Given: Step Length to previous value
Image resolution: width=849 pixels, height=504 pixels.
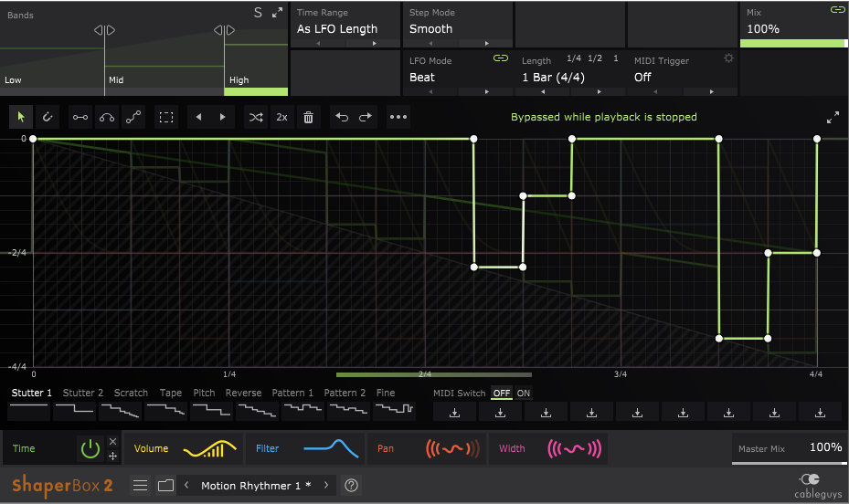Looking at the screenshot, I should click(543, 92).
